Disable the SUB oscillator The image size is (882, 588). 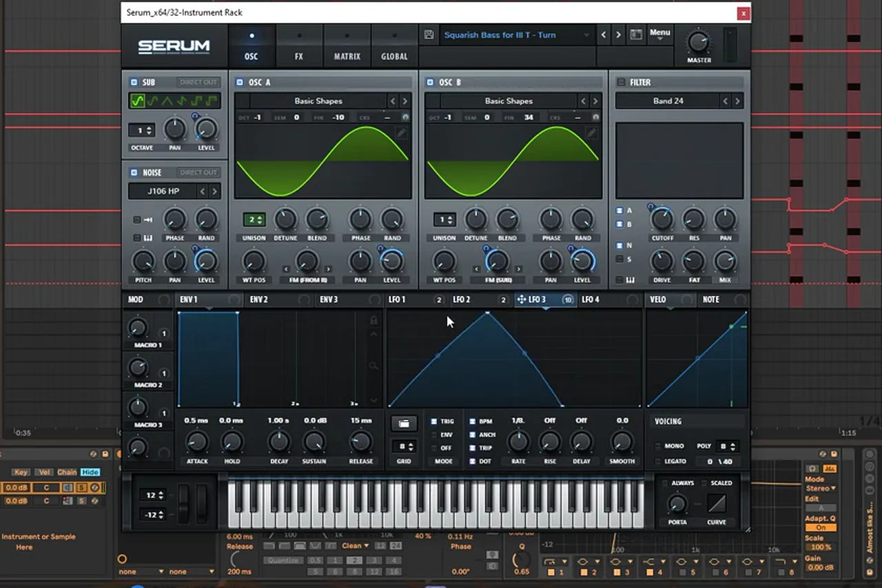[x=134, y=82]
